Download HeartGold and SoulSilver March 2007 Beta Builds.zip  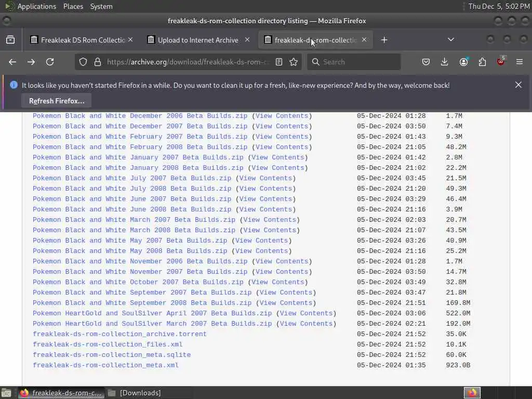[x=152, y=324]
